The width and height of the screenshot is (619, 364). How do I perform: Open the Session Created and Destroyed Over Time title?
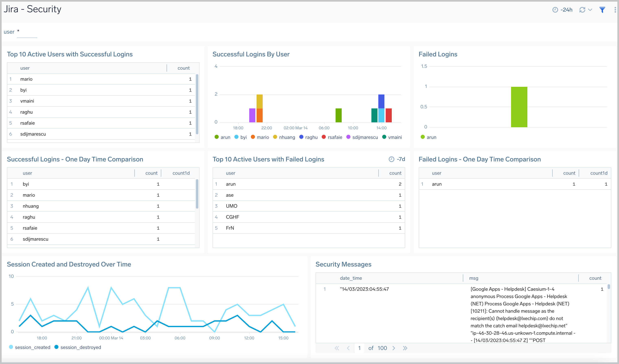[69, 264]
